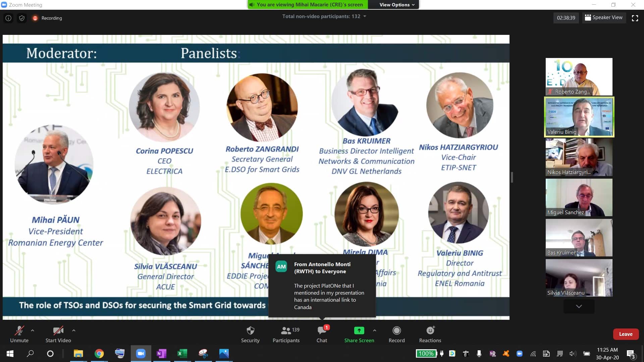Image resolution: width=644 pixels, height=362 pixels.
Task: Click the Participants count 139
Action: 296,330
